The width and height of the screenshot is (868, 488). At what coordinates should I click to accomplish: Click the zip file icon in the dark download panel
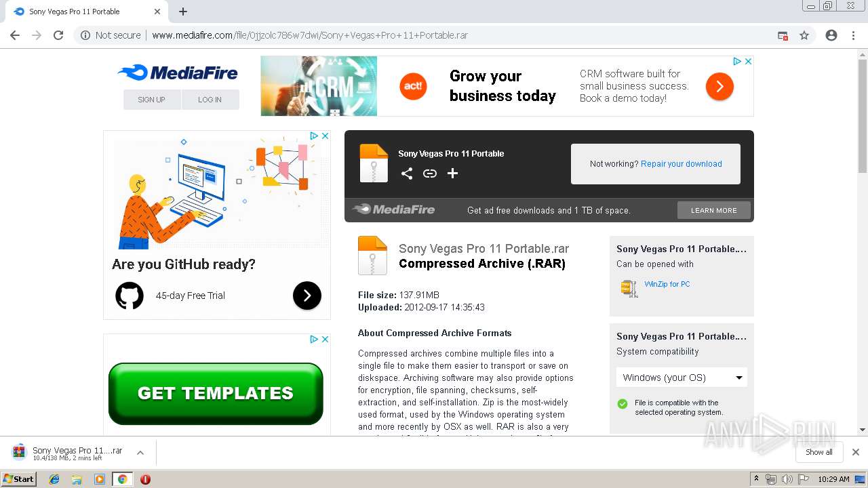[x=374, y=163]
